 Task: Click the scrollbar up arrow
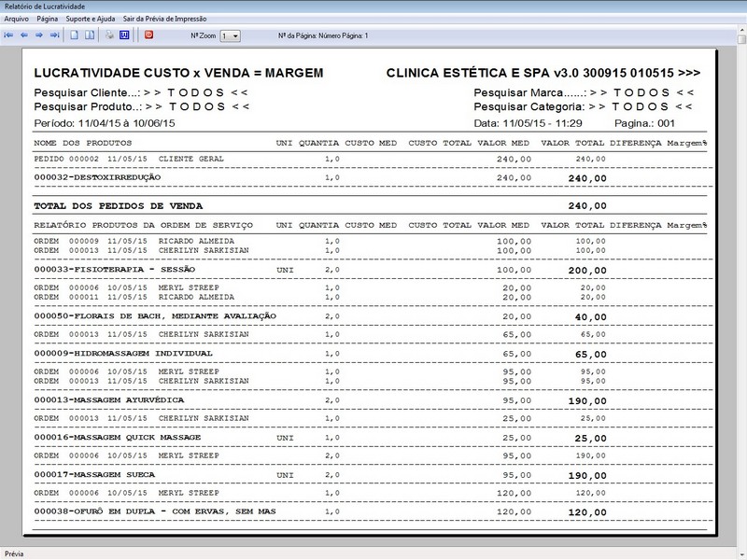[x=741, y=30]
